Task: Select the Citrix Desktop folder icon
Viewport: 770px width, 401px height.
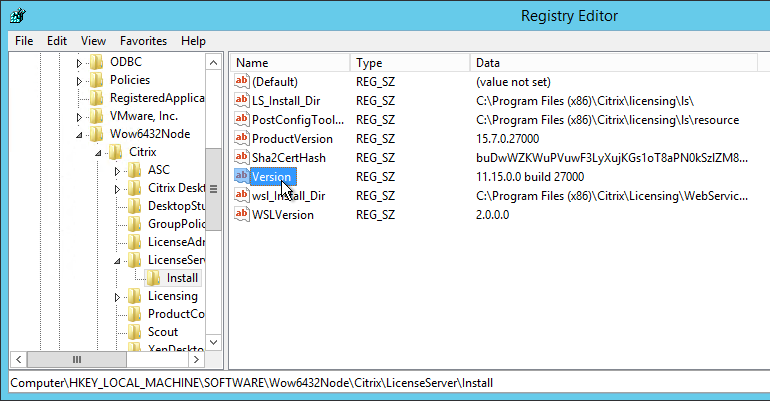Action: [x=135, y=188]
